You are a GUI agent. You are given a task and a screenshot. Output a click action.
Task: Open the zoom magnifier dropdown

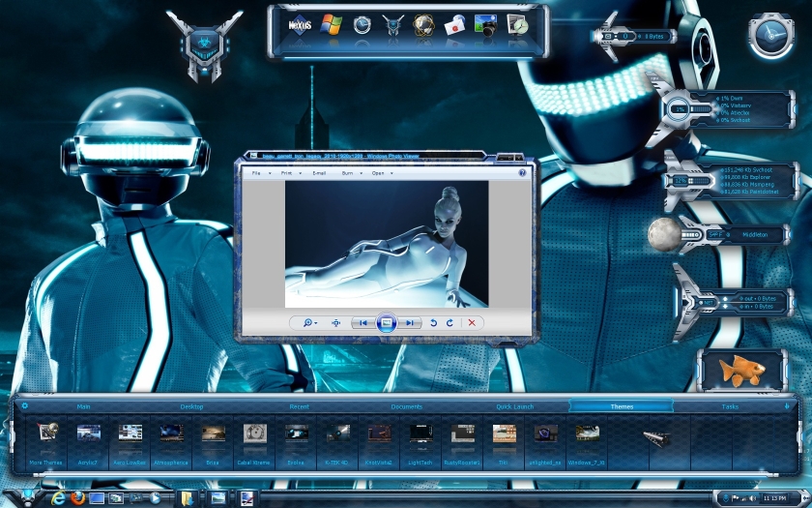309,322
